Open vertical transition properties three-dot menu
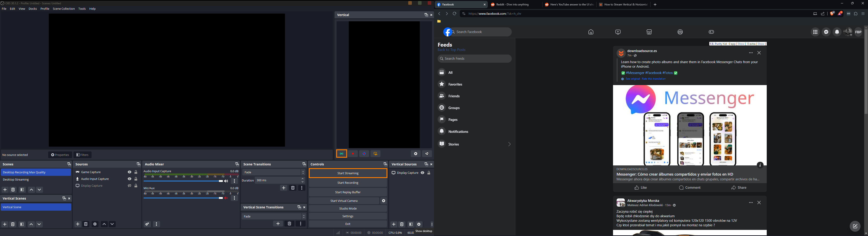Image resolution: width=868 pixels, height=236 pixels. click(301, 224)
